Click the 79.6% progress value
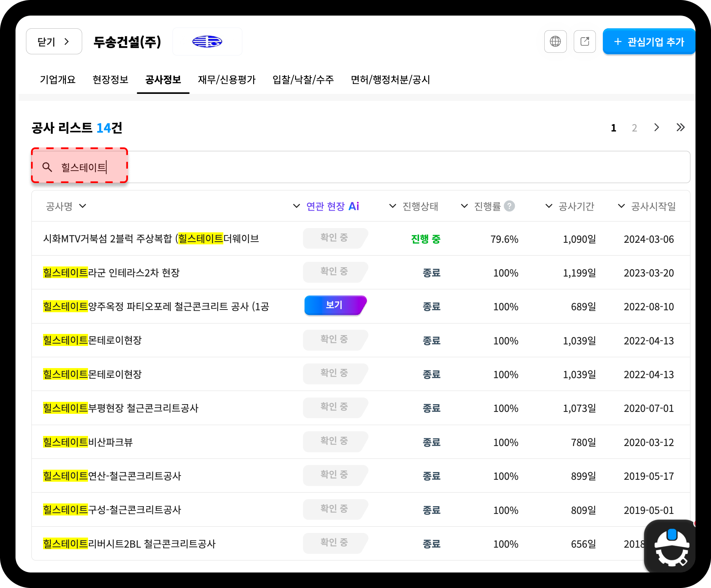 point(504,239)
